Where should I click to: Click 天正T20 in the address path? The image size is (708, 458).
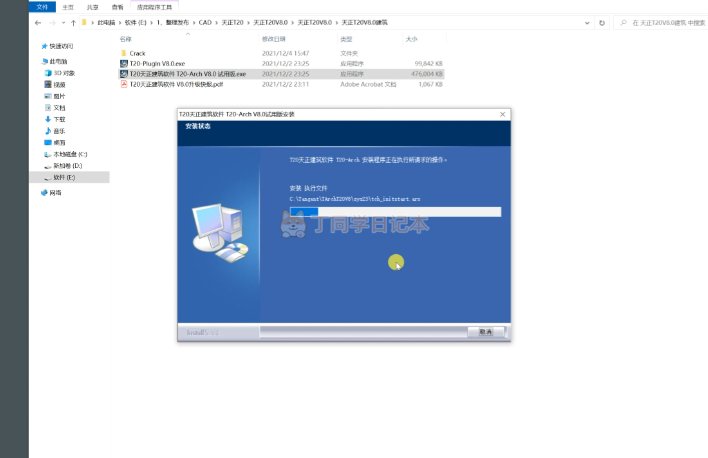tap(233, 22)
